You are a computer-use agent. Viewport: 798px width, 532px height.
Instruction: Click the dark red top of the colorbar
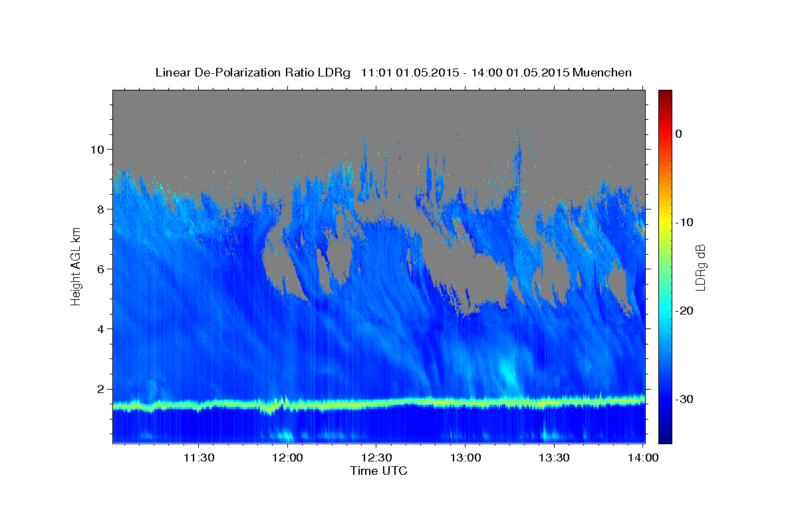coord(665,95)
